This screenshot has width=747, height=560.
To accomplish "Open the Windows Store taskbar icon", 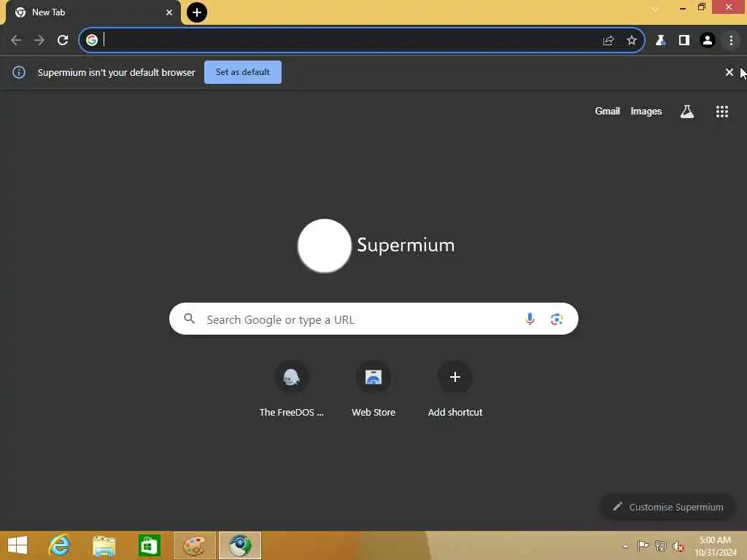I will click(x=149, y=545).
